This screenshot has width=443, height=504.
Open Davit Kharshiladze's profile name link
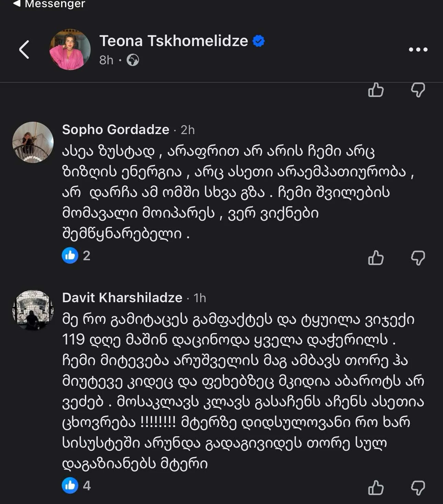tap(122, 298)
